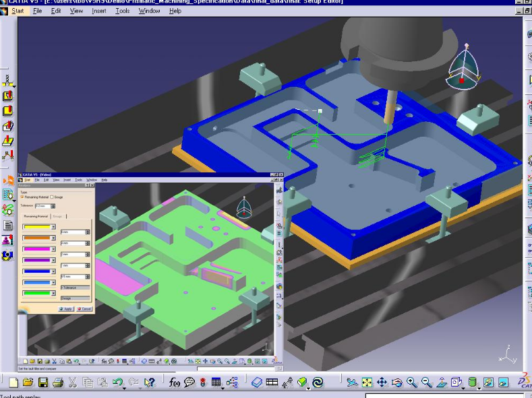Click Generate NC output icon
532x398 pixels.
[7, 195]
